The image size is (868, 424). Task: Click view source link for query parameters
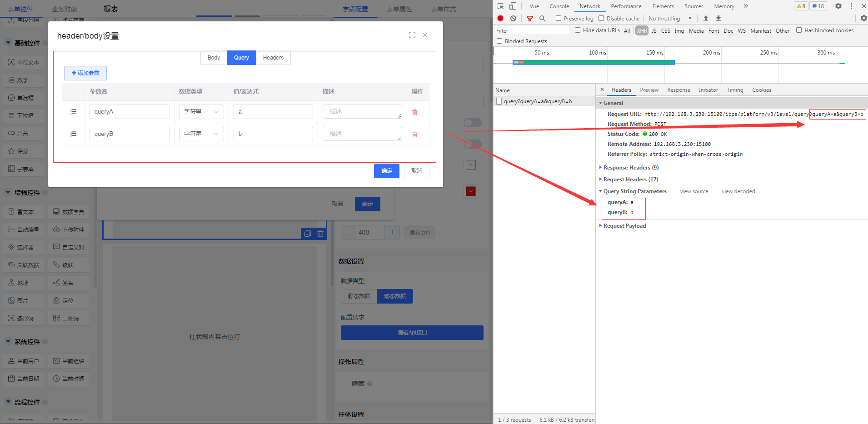(x=694, y=191)
